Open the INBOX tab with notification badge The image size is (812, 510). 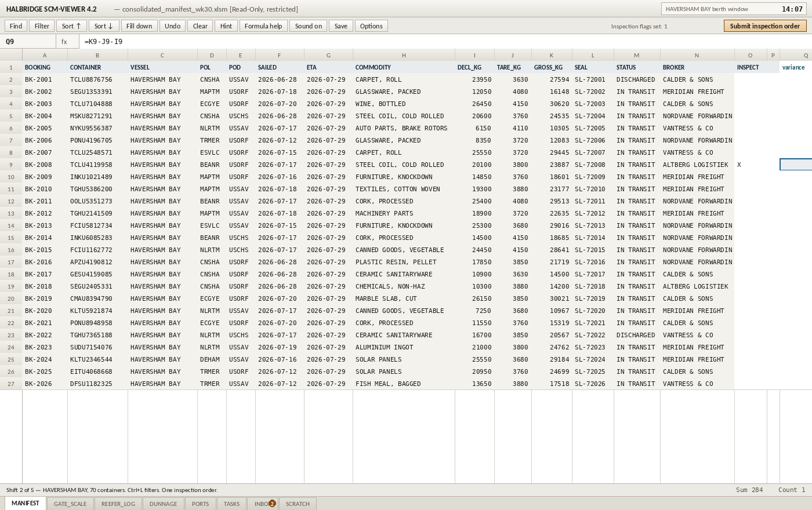pyautogui.click(x=263, y=504)
